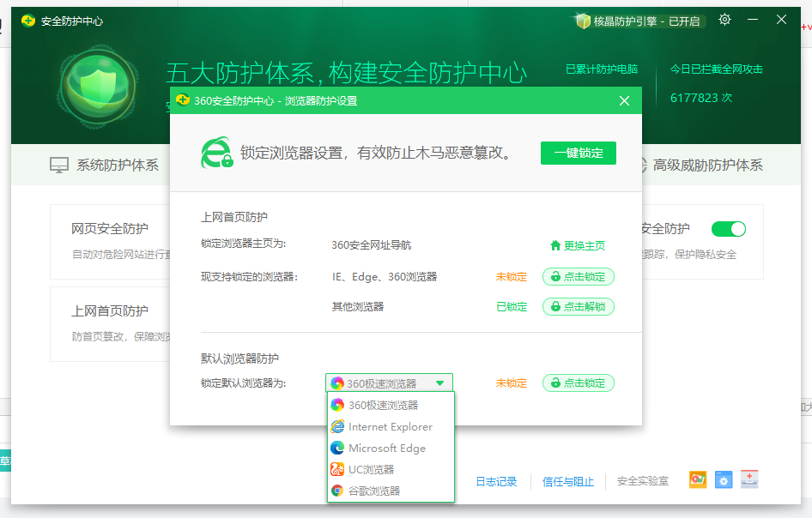Click the browser lock logo in dialog
Image resolution: width=812 pixels, height=518 pixels.
point(216,153)
